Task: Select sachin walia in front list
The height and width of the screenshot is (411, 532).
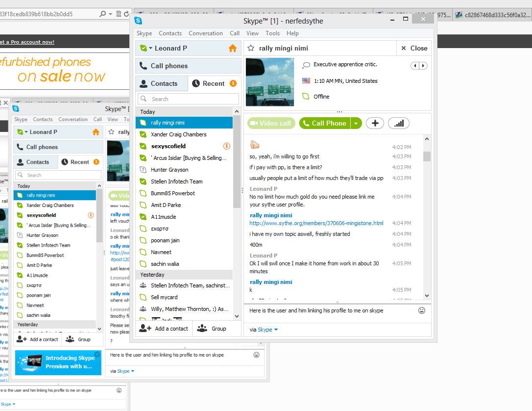Action: click(184, 264)
